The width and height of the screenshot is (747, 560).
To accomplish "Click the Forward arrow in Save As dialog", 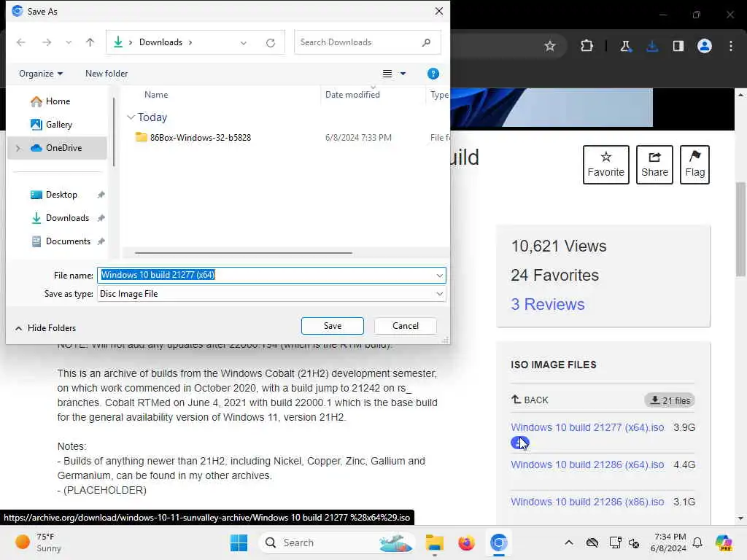I will 46,42.
